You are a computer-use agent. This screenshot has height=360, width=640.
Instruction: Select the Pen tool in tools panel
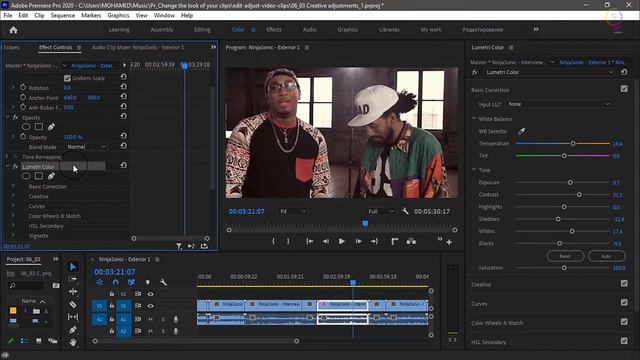(x=73, y=329)
